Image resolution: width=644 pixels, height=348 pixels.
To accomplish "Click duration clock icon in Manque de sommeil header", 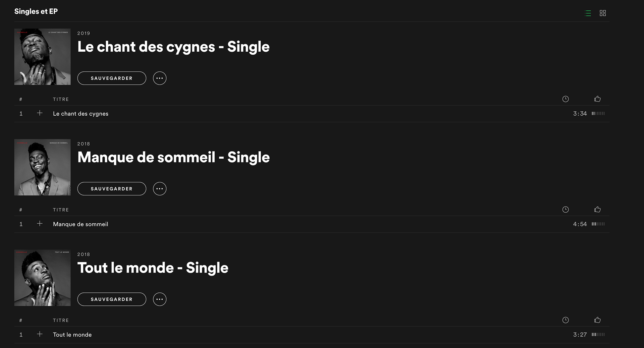I will (x=566, y=210).
